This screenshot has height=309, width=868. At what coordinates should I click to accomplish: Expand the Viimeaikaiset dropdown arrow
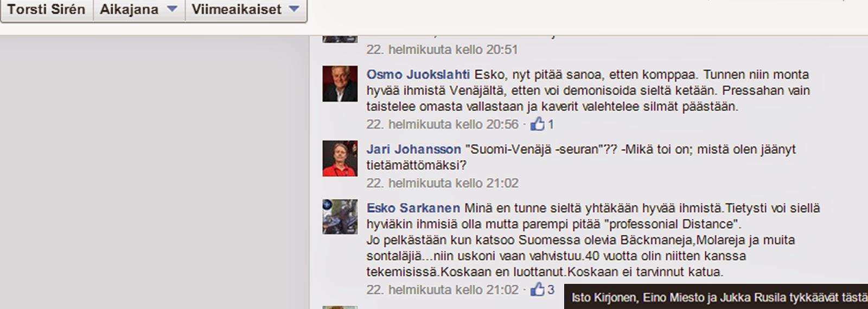(x=294, y=9)
